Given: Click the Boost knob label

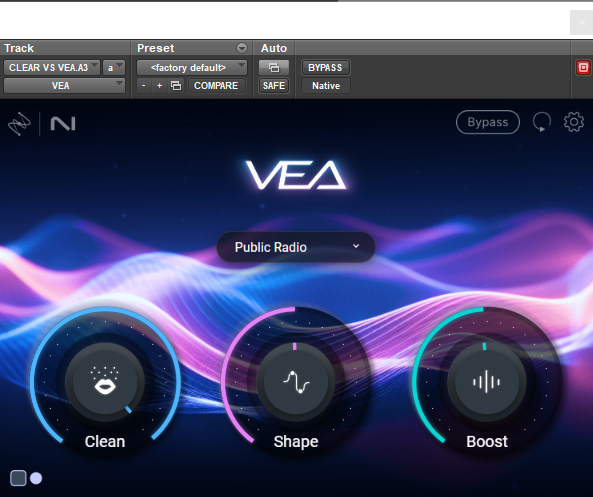Looking at the screenshot, I should [487, 441].
